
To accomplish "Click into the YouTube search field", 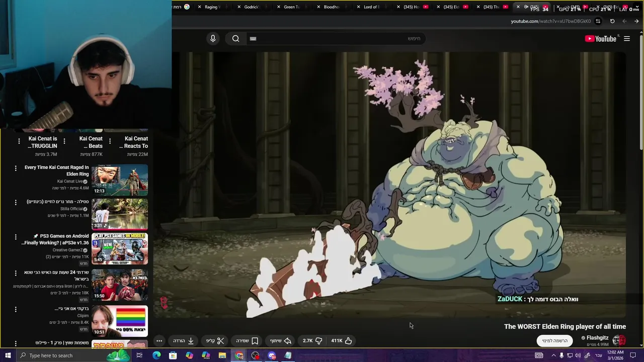I will (335, 39).
